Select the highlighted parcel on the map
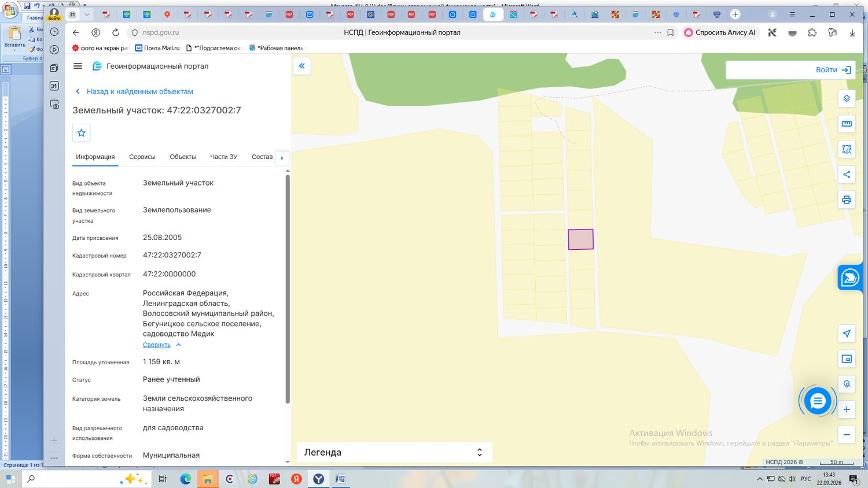This screenshot has height=488, width=868. coord(580,239)
